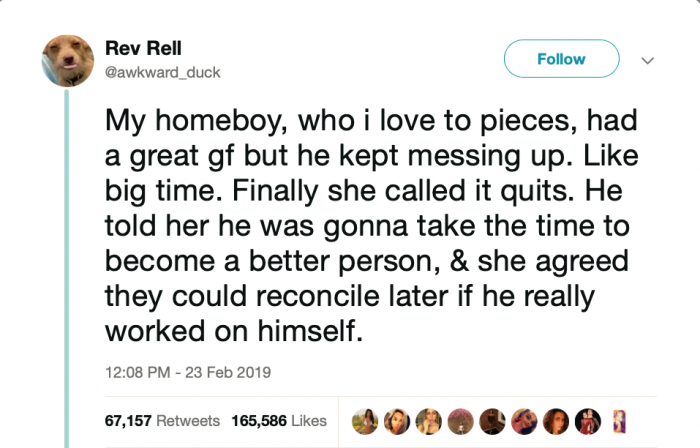Open the seventh liker avatar in the row
Screen dimensions: 700x448
557,420
